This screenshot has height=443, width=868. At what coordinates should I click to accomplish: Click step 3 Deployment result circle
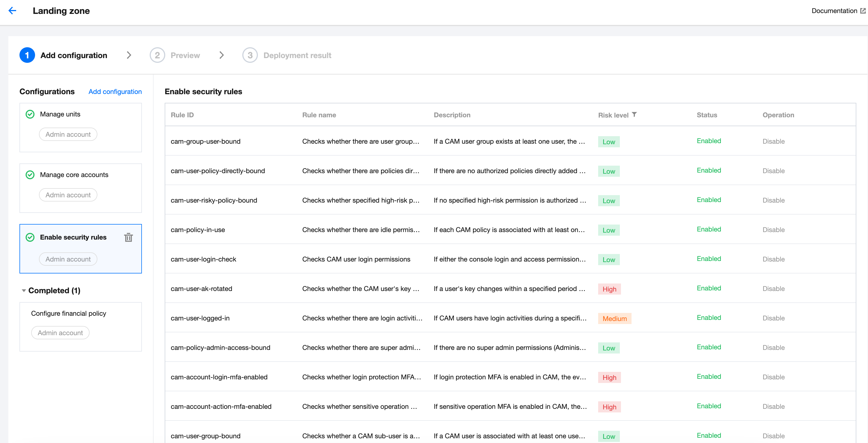coord(250,55)
